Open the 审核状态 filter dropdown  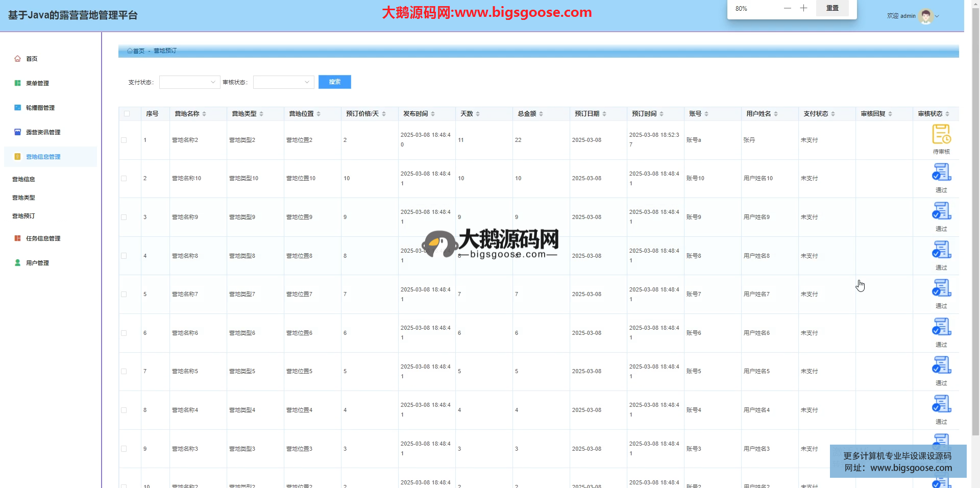283,82
